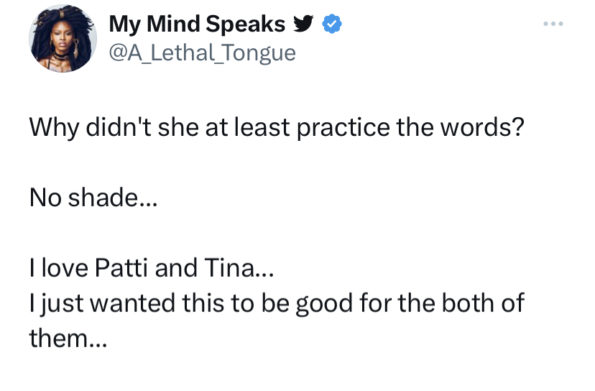Screen dimensions: 595x391
Task: Click the blue verified checkmark badge
Action: [332, 24]
